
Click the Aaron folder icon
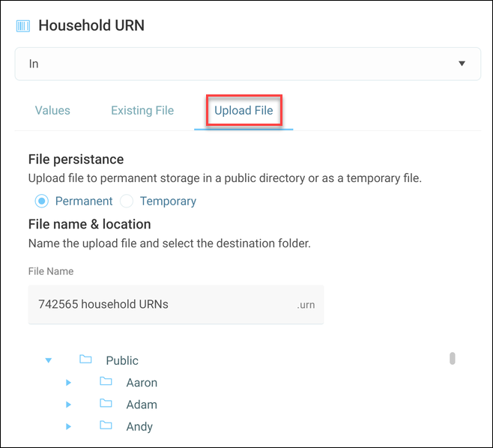point(106,381)
